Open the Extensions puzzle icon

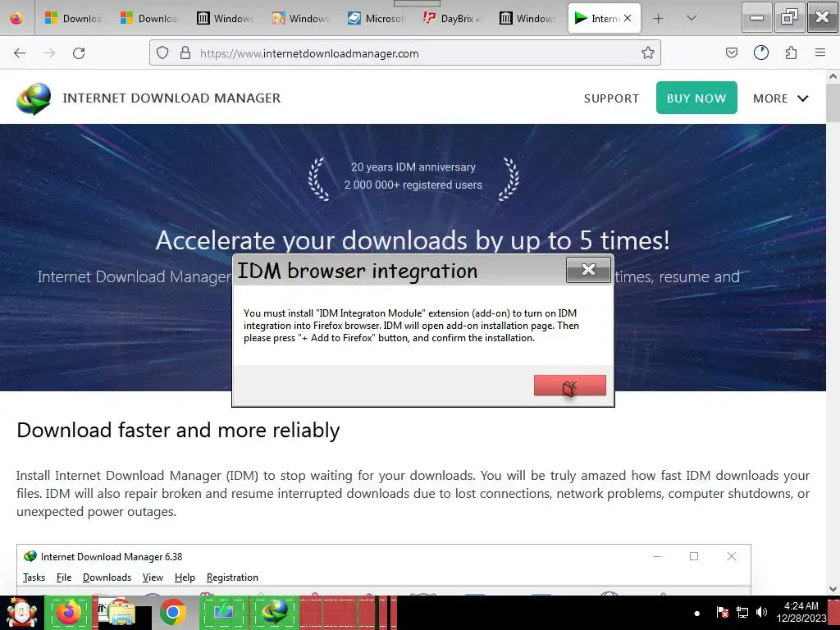[x=791, y=52]
